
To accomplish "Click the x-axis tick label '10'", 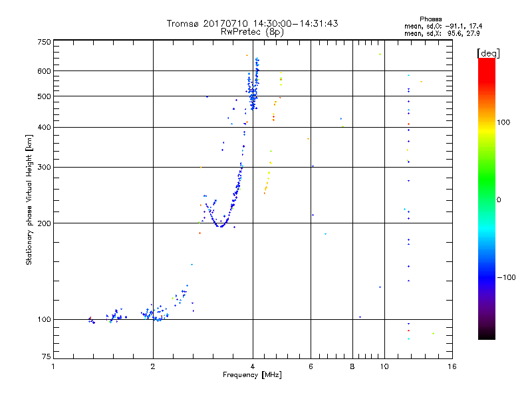I will (384, 366).
